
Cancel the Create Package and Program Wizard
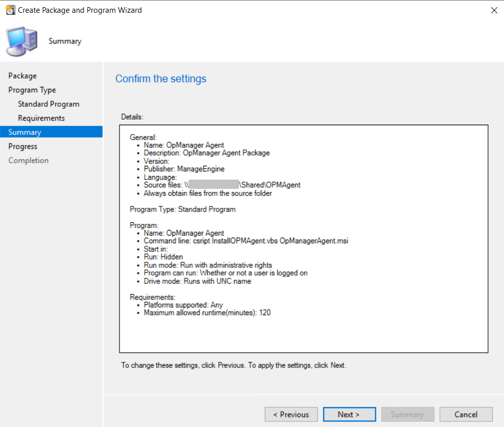(x=466, y=414)
